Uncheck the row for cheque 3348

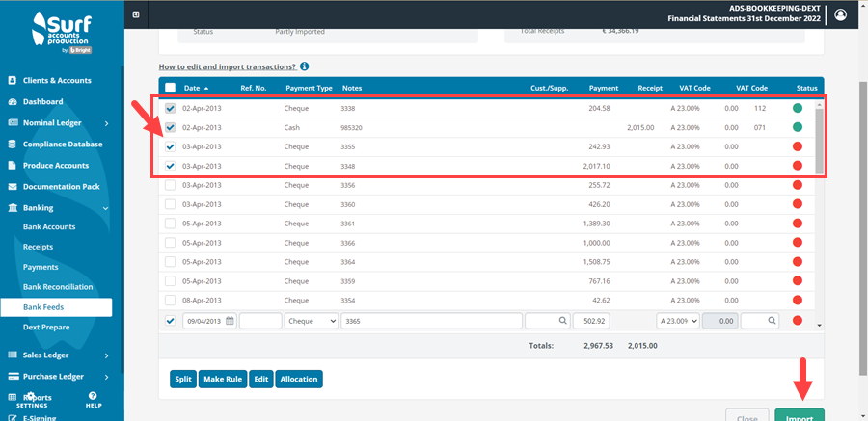[x=171, y=166]
